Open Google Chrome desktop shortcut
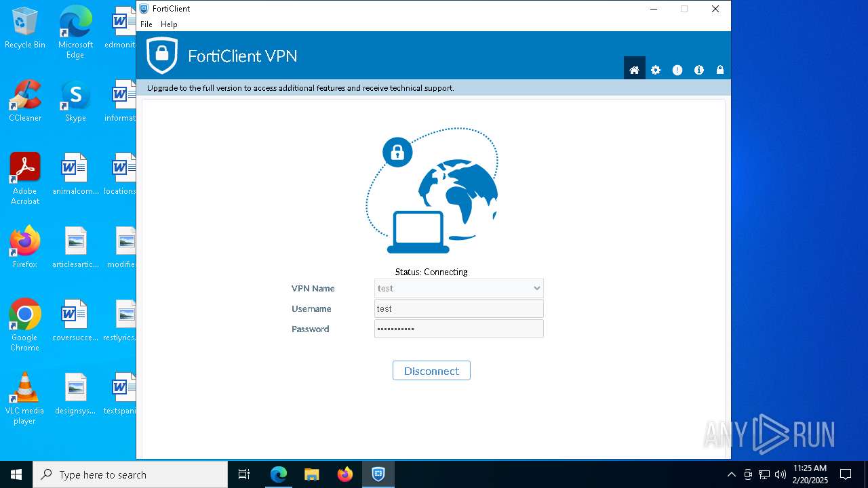 (x=25, y=325)
